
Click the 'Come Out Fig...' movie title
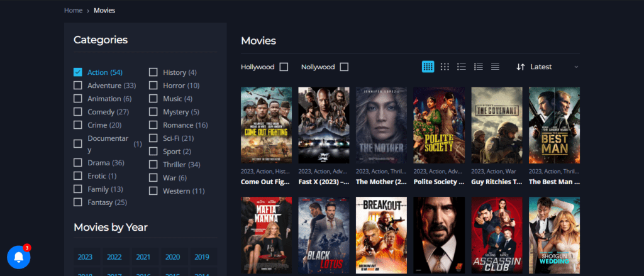point(266,182)
